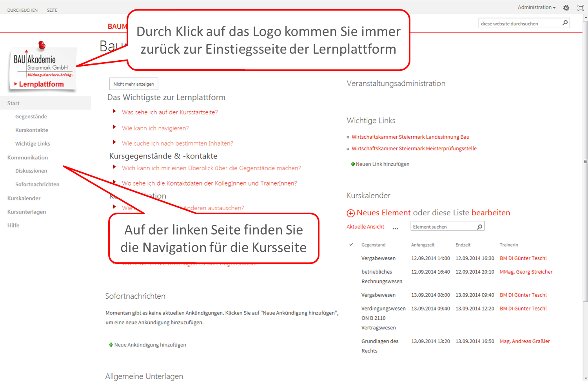Open the Überblick über die Gegenstände help link
The width and height of the screenshot is (588, 381).
pyautogui.click(x=211, y=168)
